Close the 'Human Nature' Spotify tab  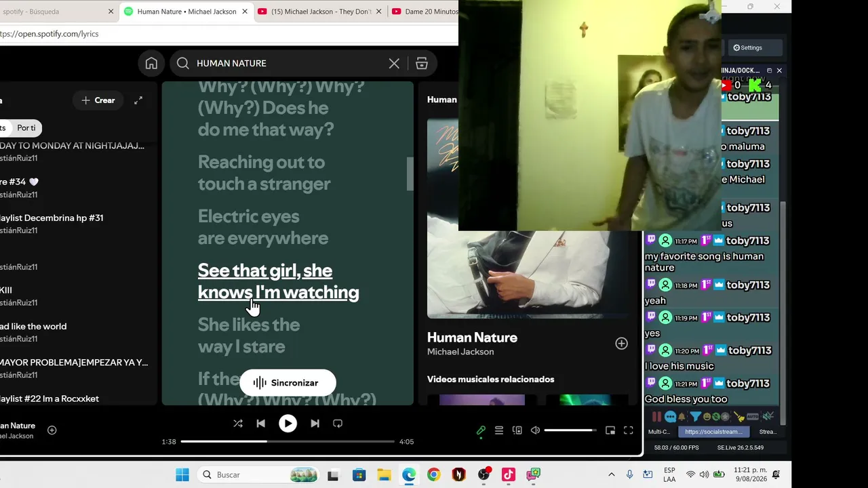click(245, 12)
